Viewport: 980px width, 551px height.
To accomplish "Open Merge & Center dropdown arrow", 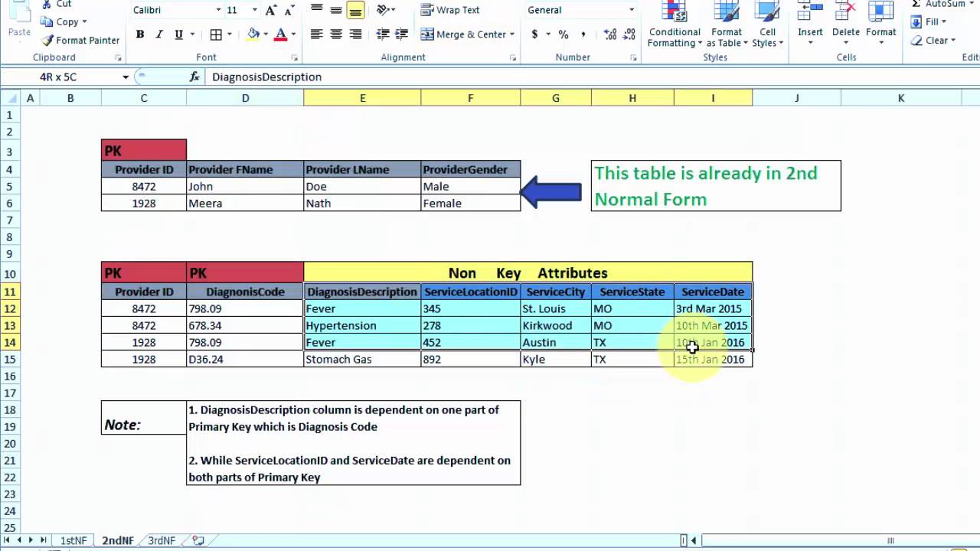I will (x=511, y=34).
